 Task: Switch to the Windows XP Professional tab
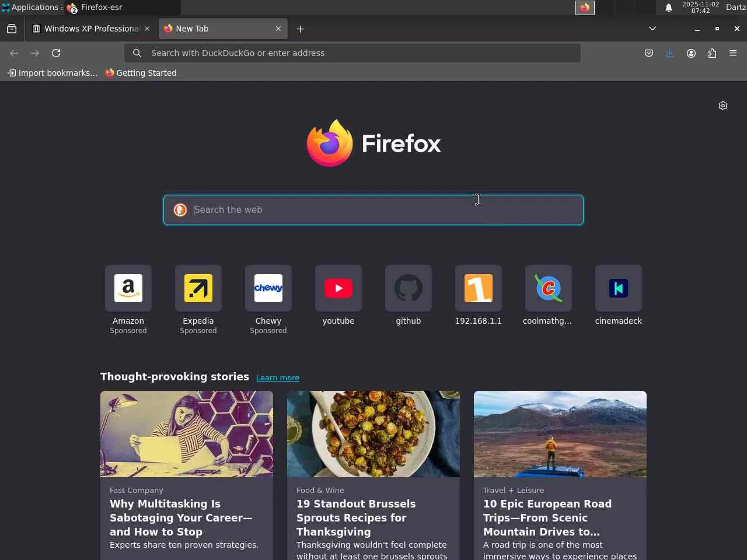click(92, 29)
